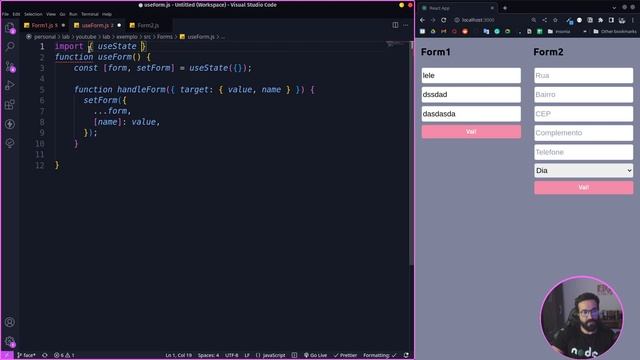Open the Terminal menu
This screenshot has width=640, height=360.
coord(90,14)
